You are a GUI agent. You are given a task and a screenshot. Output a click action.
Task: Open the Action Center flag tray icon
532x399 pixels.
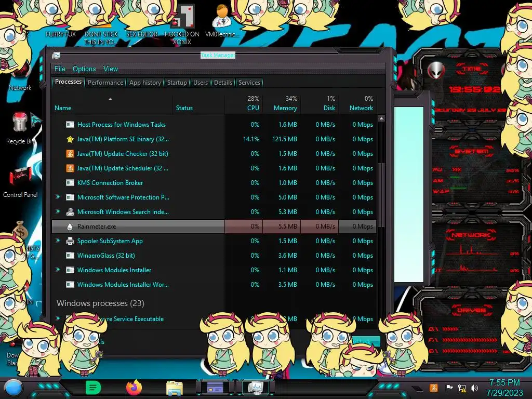[449, 388]
